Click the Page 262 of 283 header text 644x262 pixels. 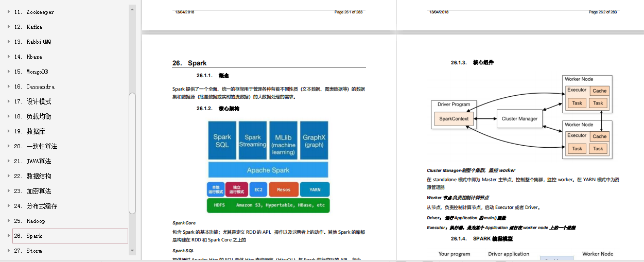point(602,12)
